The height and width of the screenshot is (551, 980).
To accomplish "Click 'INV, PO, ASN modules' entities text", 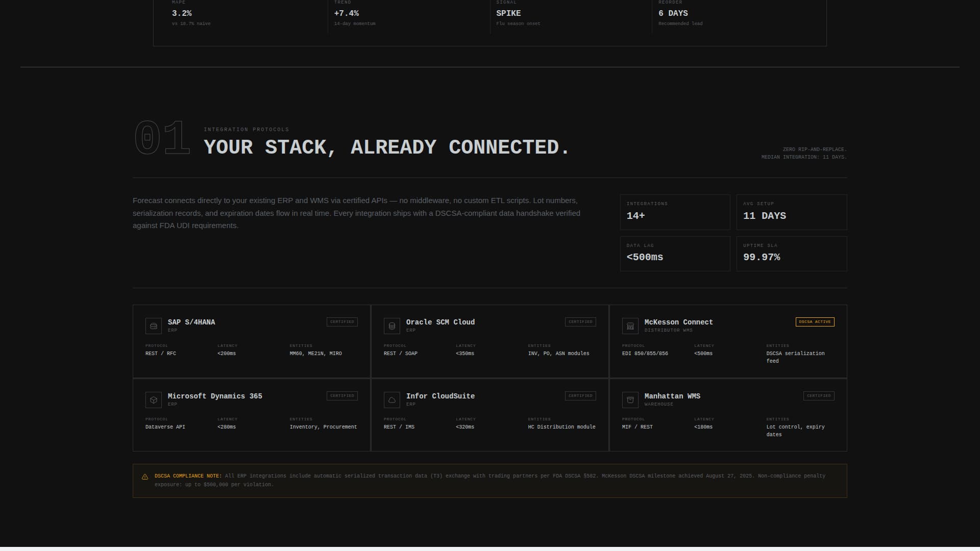I will click(x=558, y=354).
